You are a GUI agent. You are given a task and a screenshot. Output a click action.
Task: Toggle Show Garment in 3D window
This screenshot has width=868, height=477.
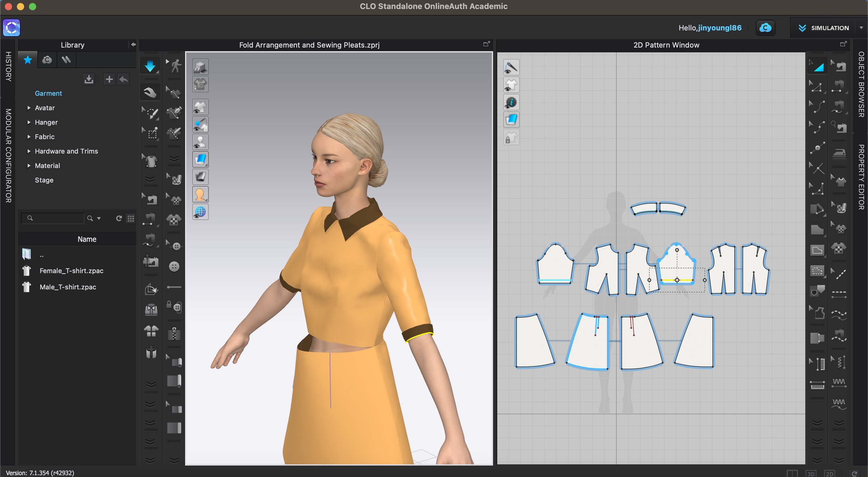point(200,107)
